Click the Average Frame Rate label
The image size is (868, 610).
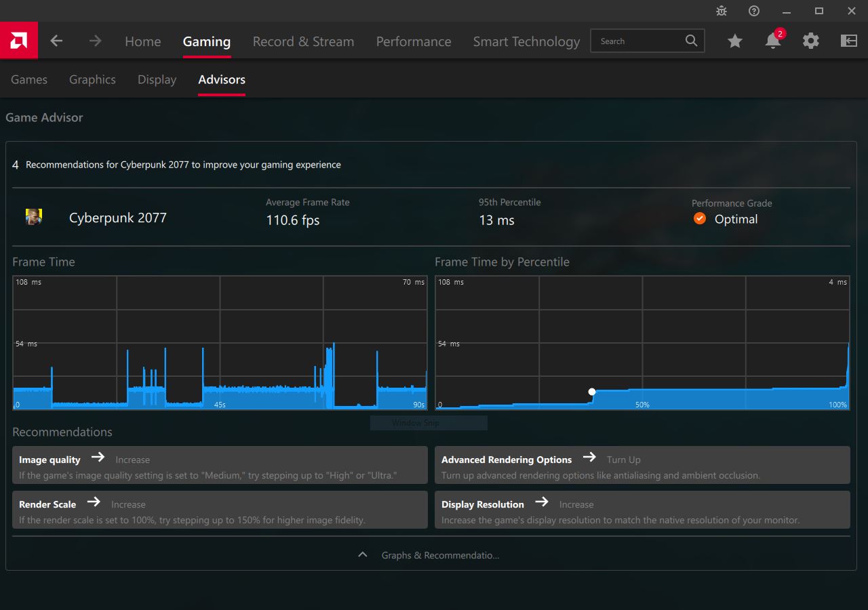click(x=308, y=202)
